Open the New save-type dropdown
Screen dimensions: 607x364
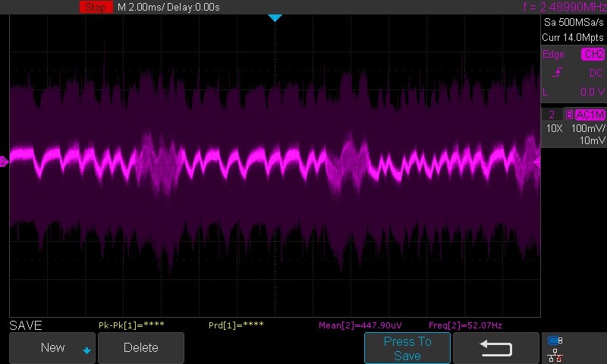point(52,348)
